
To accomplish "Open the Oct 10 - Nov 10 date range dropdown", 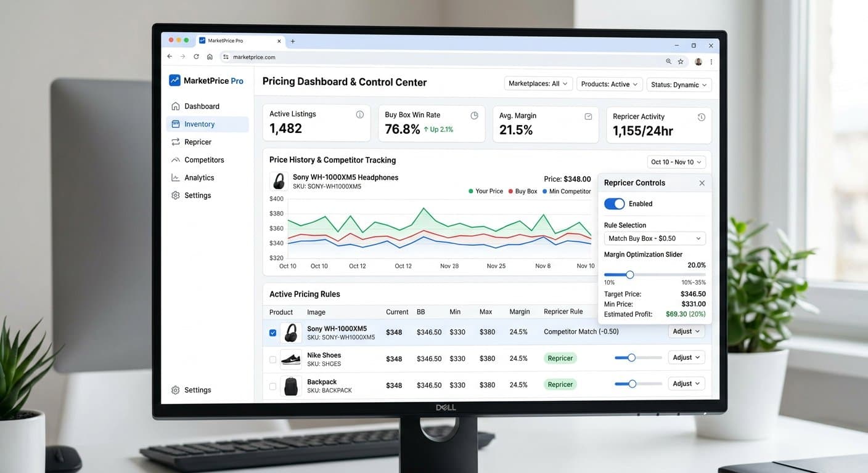I will click(x=676, y=162).
